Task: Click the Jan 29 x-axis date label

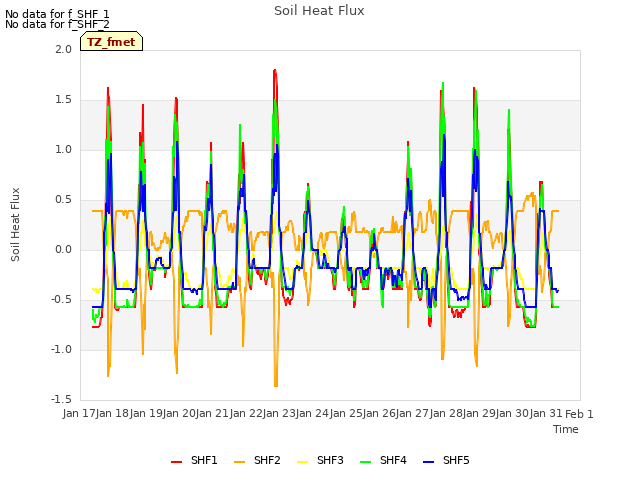Action: (x=479, y=413)
